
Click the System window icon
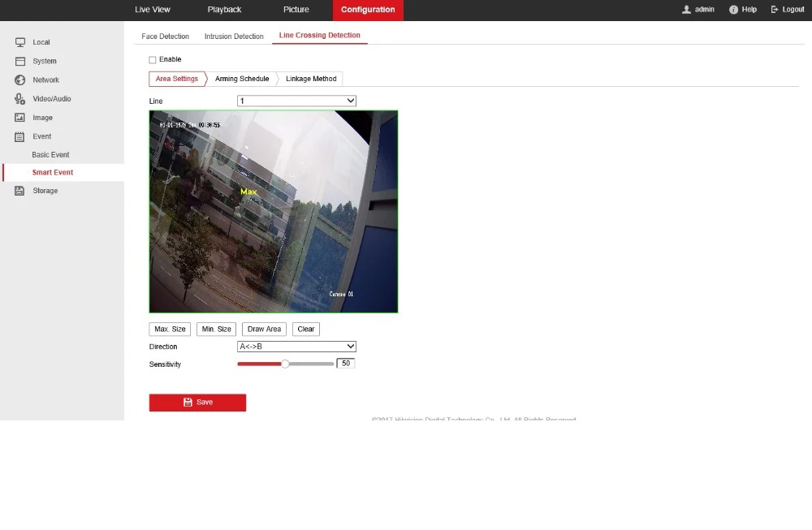click(20, 61)
